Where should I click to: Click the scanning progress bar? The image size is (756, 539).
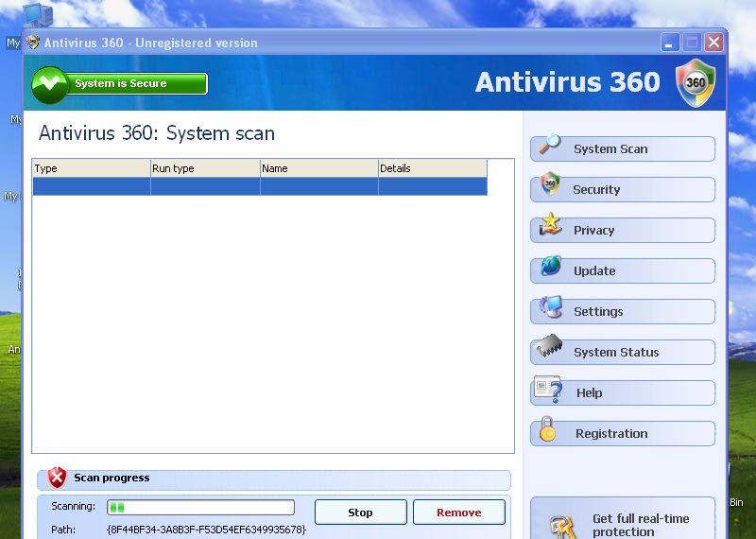pos(200,508)
